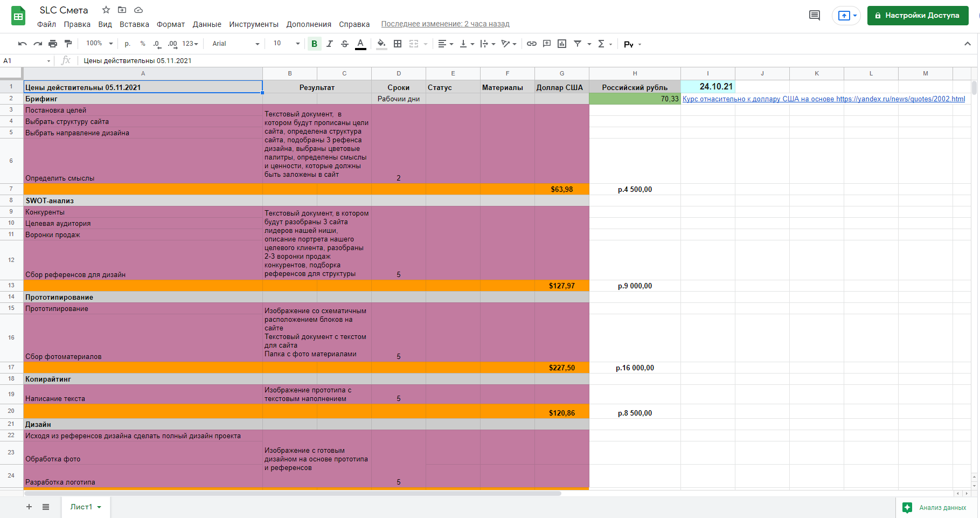Increase decimal places button

[172, 44]
